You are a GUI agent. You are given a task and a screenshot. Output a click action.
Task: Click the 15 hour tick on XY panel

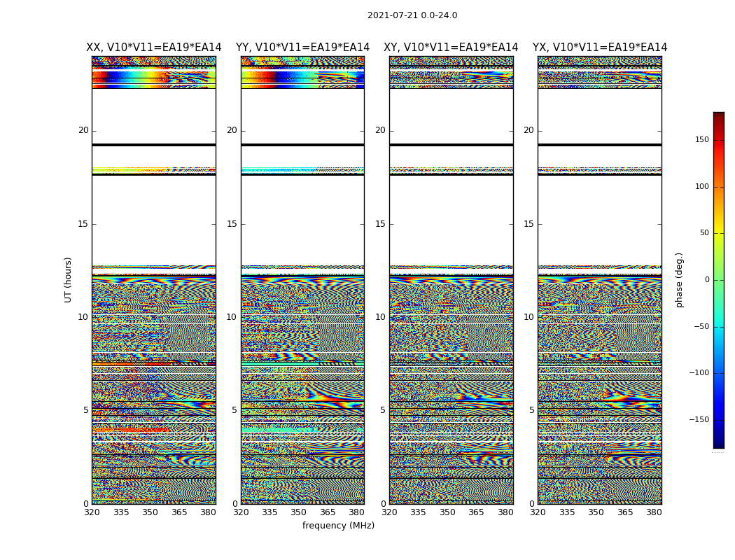pos(381,224)
